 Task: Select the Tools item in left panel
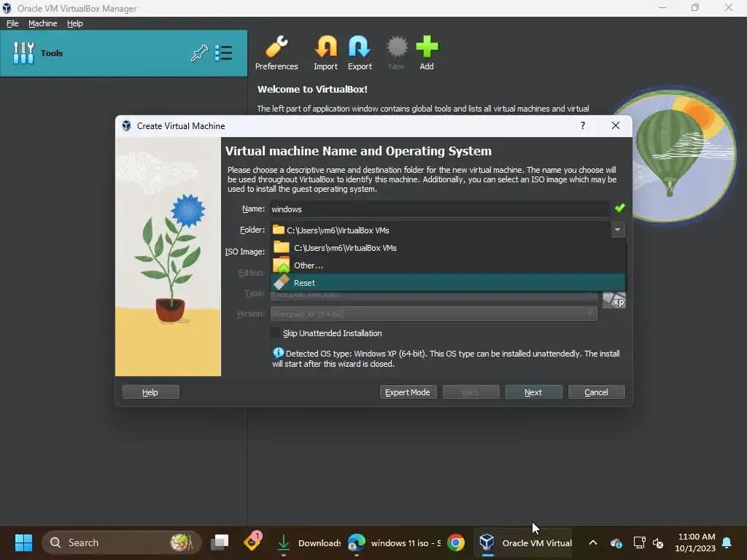(123, 52)
